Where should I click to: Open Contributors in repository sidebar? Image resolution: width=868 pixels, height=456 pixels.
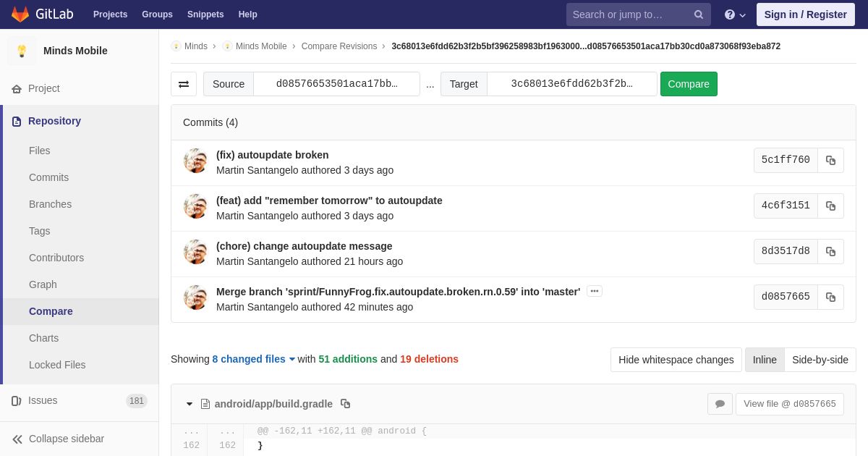click(56, 258)
